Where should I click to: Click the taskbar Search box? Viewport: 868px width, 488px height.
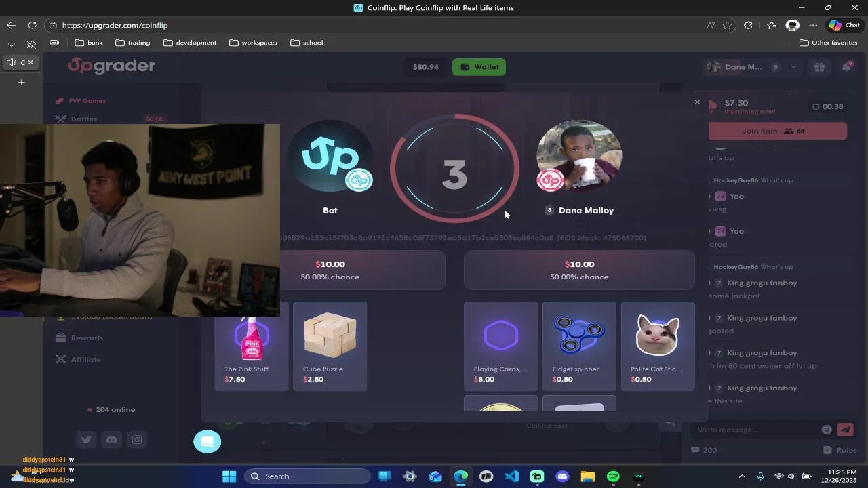pos(307,476)
